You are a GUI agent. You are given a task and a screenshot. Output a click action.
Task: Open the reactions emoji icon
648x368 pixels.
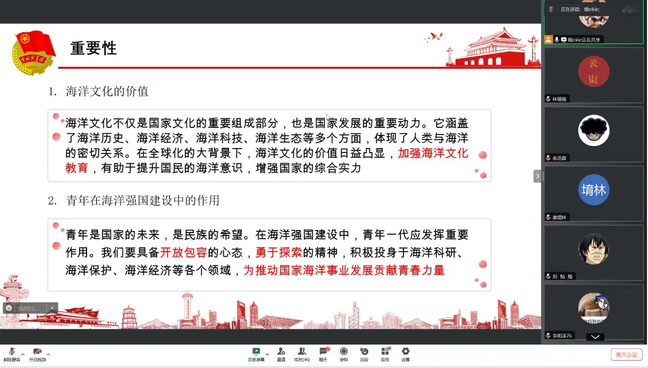point(364,354)
